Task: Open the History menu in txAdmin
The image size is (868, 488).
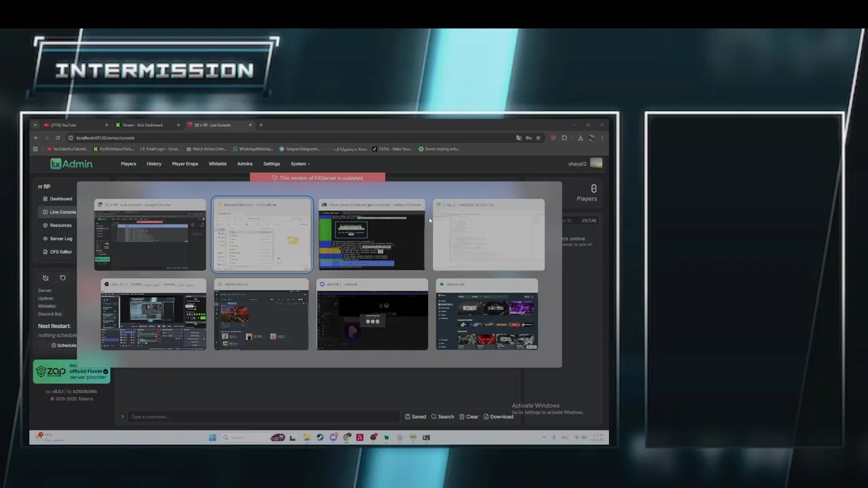Action: [x=154, y=163]
